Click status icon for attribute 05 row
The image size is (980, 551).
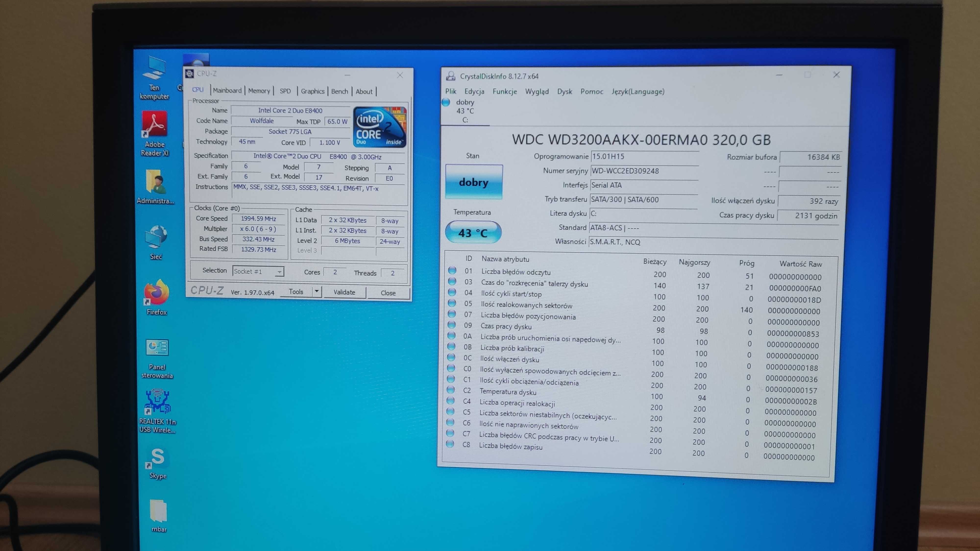click(452, 303)
